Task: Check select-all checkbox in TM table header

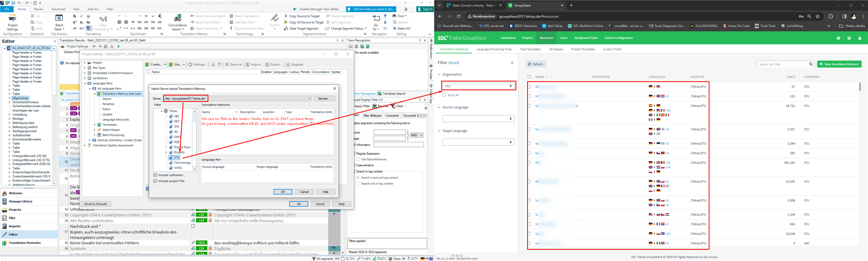Action: coord(529,77)
